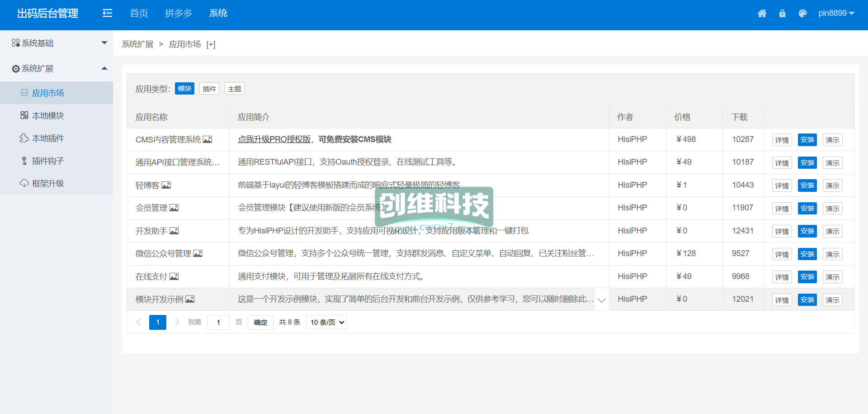Click the image icon beside 在线支付
Viewport: 868px width, 414px height.
click(x=174, y=276)
